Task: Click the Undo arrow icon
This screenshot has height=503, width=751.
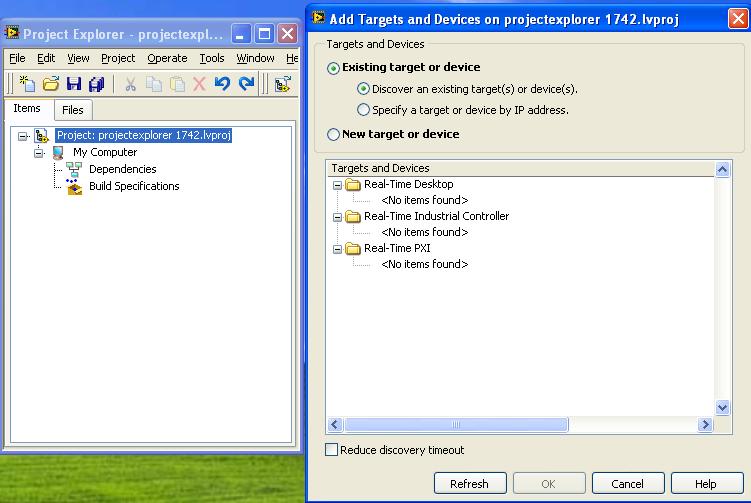Action: 222,84
